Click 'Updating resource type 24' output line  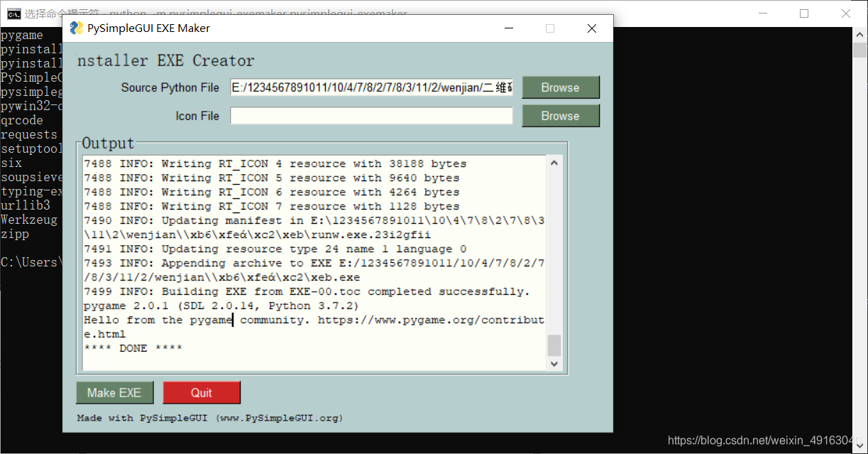point(275,249)
